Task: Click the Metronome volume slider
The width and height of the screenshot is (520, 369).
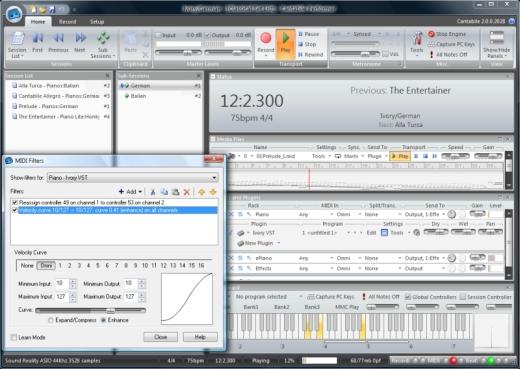Action: point(355,54)
